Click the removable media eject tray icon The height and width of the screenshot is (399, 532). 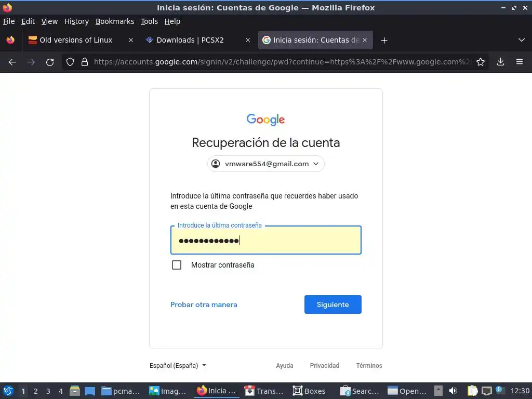(438, 391)
